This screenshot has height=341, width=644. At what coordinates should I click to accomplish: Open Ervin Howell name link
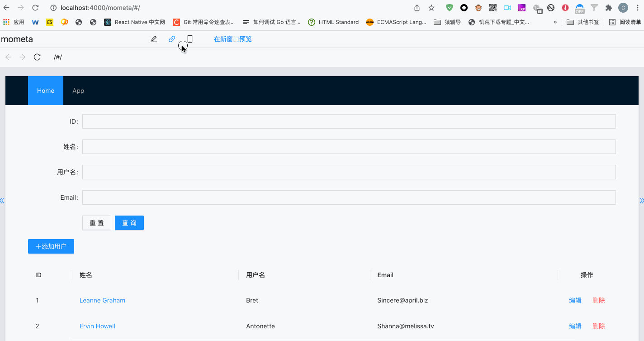(x=97, y=326)
